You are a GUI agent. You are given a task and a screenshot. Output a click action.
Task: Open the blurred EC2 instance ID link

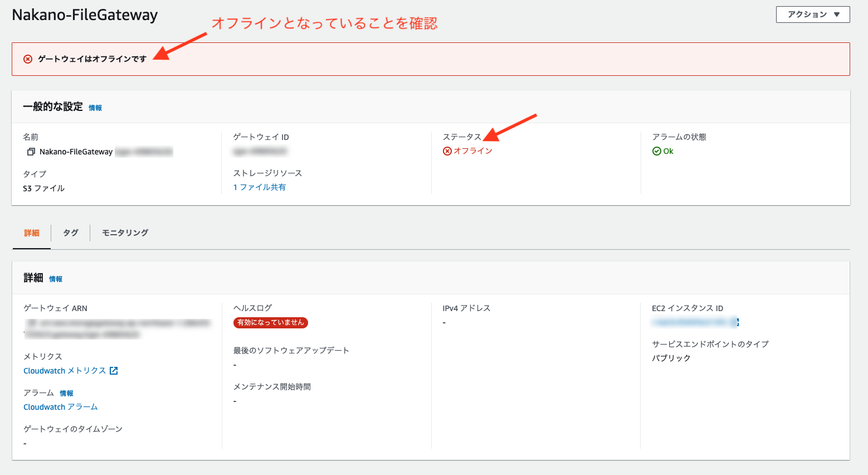point(690,322)
